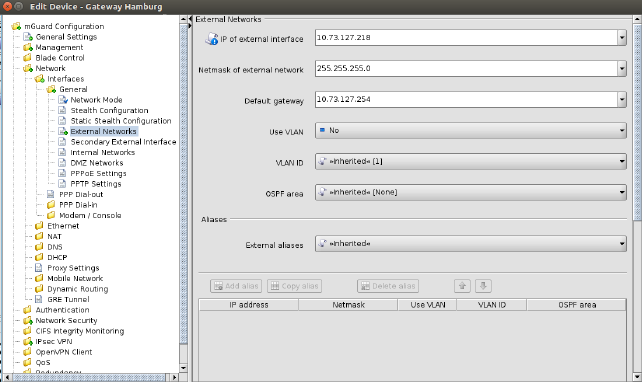
Task: Click the move alias down arrow button
Action: click(x=483, y=286)
